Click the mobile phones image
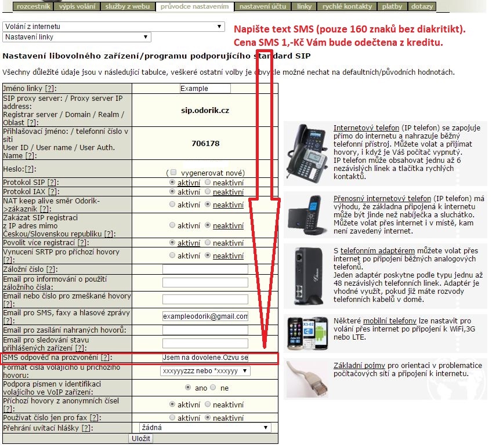 (307, 333)
